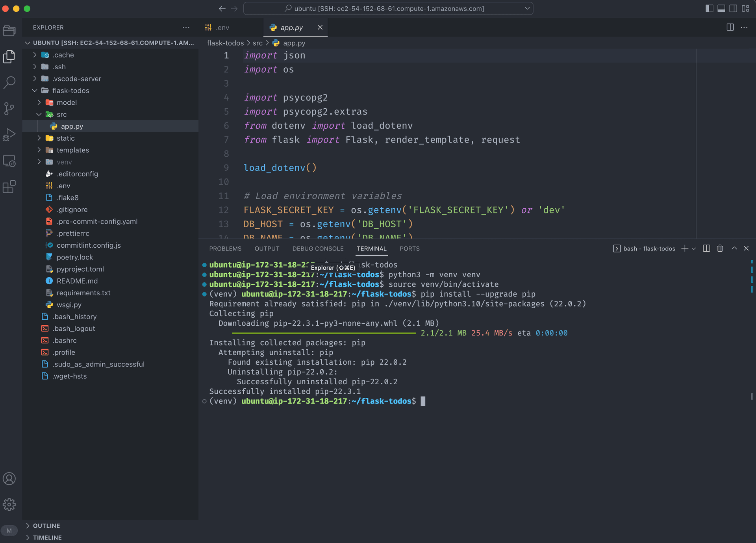The height and width of the screenshot is (543, 756).
Task: Expand the model folder
Action: point(110,102)
